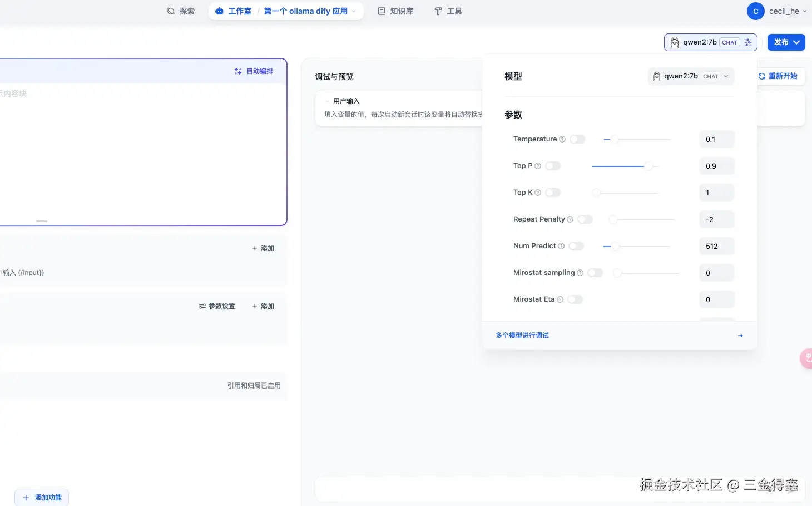Click the qwen2:7b CHAT header button

pyautogui.click(x=710, y=42)
